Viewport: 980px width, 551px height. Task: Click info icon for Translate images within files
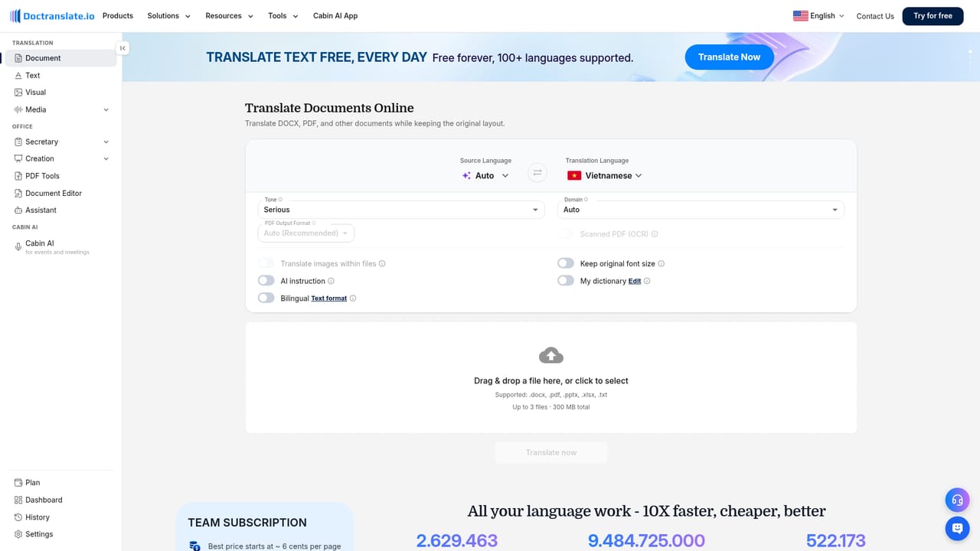pyautogui.click(x=382, y=263)
